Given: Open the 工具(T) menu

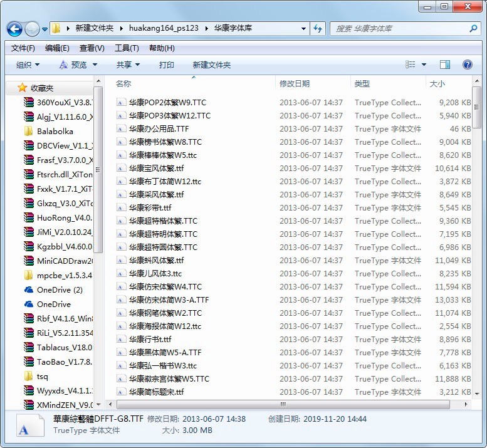Looking at the screenshot, I should click(127, 48).
